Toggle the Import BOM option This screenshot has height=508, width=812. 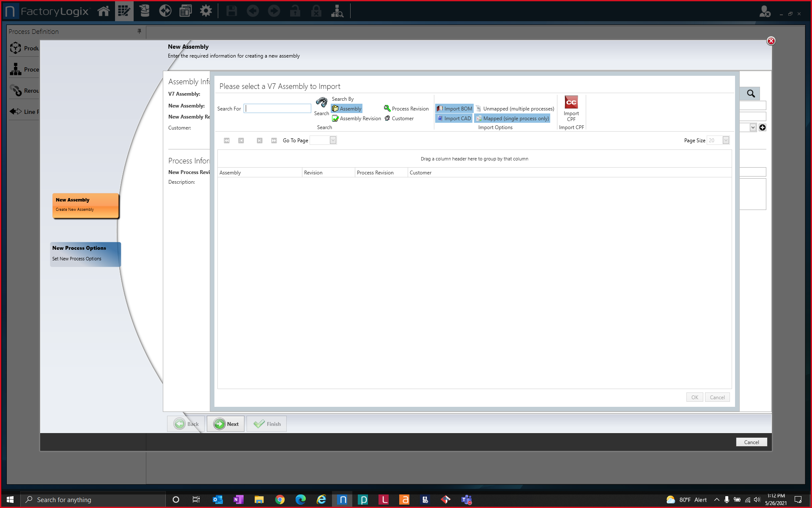click(x=454, y=108)
